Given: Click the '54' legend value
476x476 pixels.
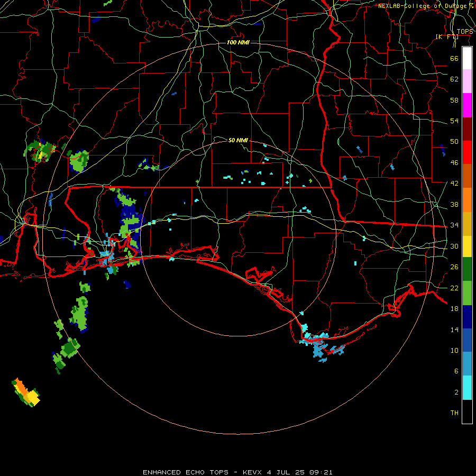Looking at the screenshot, I should 454,121.
